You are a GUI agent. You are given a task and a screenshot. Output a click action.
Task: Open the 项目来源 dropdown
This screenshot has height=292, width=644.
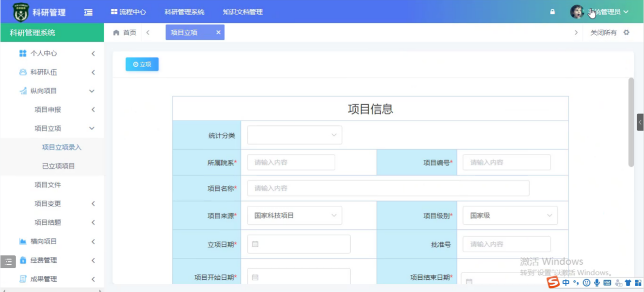click(295, 215)
